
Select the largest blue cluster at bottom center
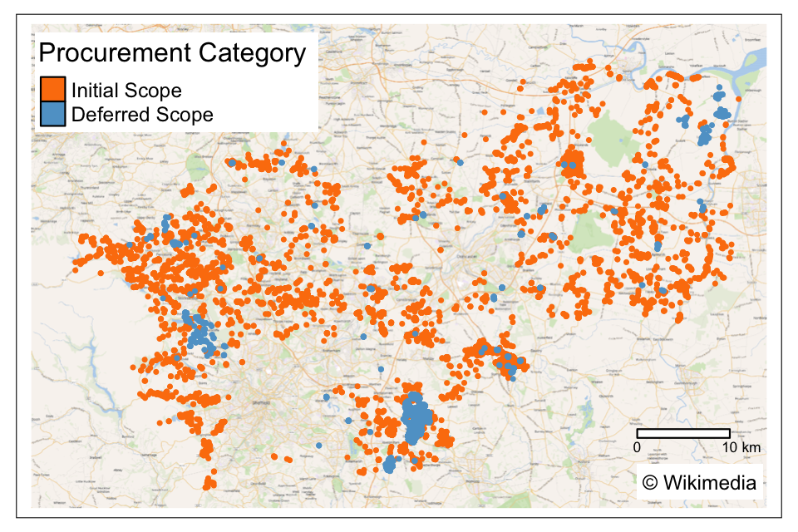point(415,420)
